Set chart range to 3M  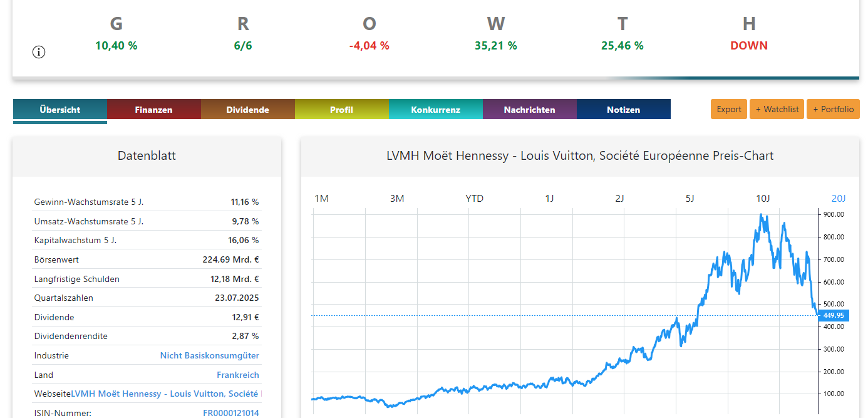(x=397, y=199)
